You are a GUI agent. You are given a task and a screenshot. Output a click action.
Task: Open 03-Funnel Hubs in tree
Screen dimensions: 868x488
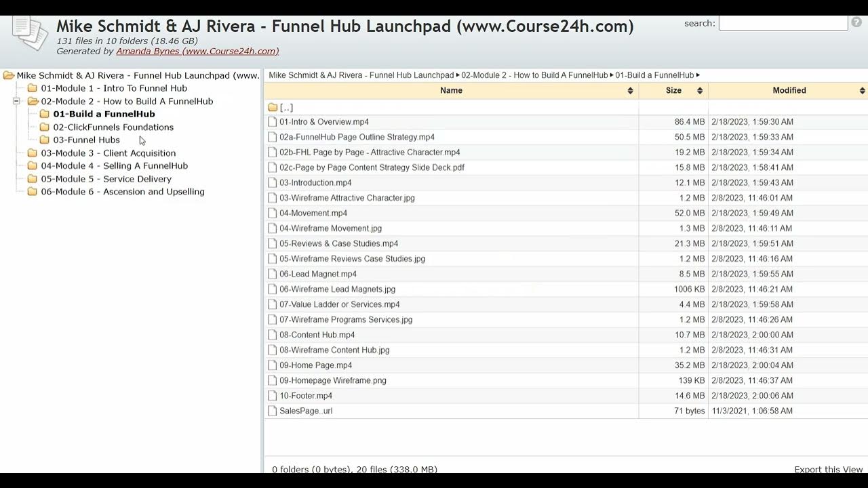(86, 140)
